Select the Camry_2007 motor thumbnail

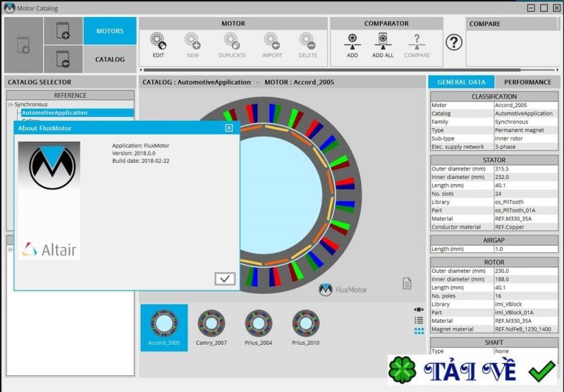pos(211,328)
